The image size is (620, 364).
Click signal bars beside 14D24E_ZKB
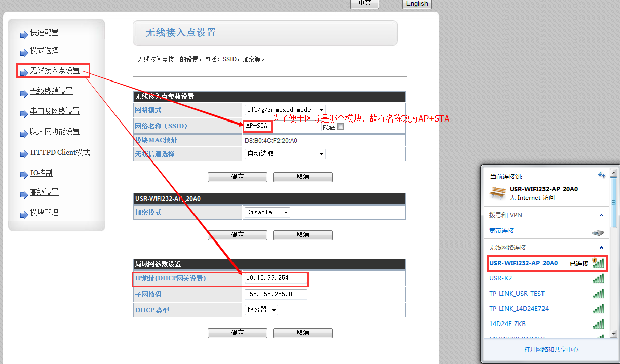(598, 323)
